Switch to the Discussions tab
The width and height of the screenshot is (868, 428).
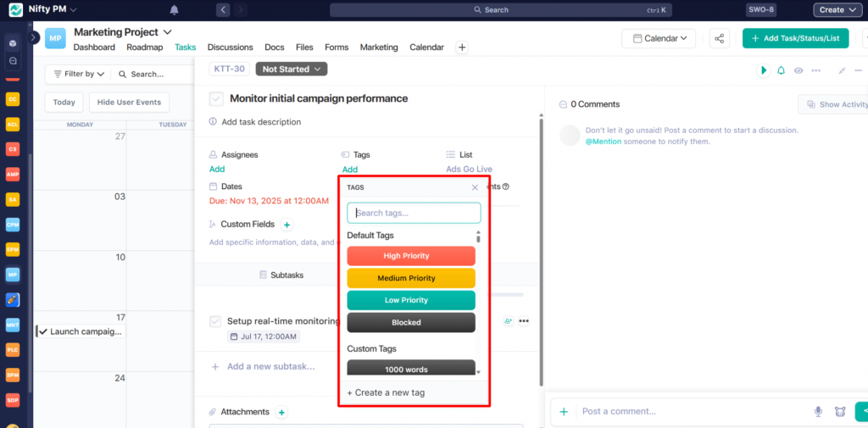tap(230, 47)
